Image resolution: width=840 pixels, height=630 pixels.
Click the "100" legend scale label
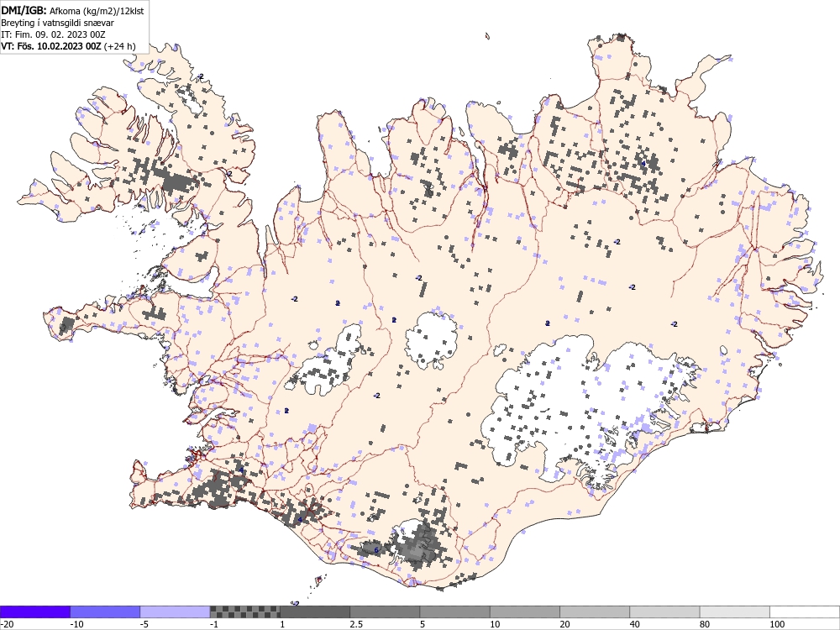pyautogui.click(x=777, y=624)
